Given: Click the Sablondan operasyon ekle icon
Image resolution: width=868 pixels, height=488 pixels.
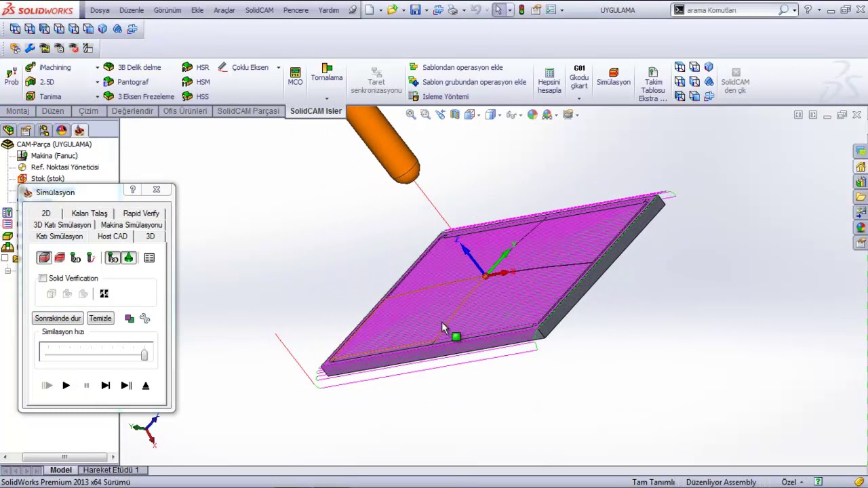Looking at the screenshot, I should point(413,68).
